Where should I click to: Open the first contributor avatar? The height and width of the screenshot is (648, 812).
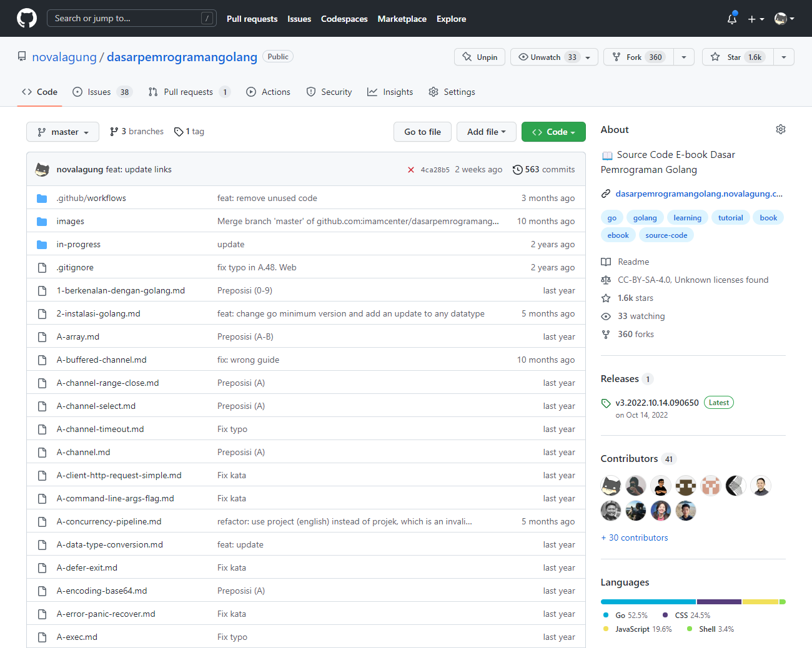pos(611,486)
